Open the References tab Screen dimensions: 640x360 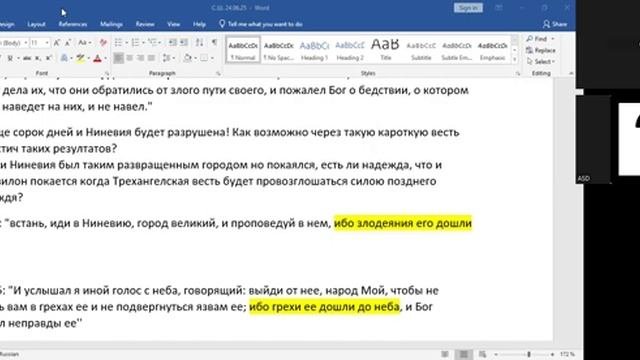pyautogui.click(x=73, y=24)
